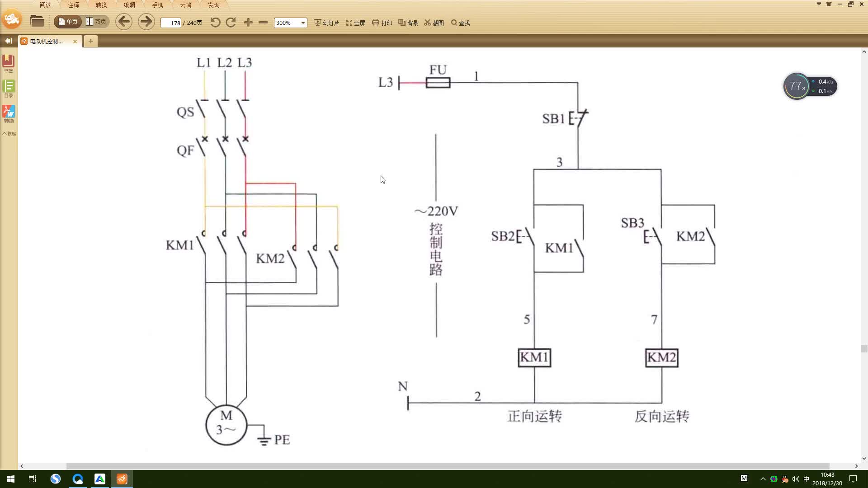Screen dimensions: 868x488
Task: Zoom in with the plus icon
Action: 248,23
